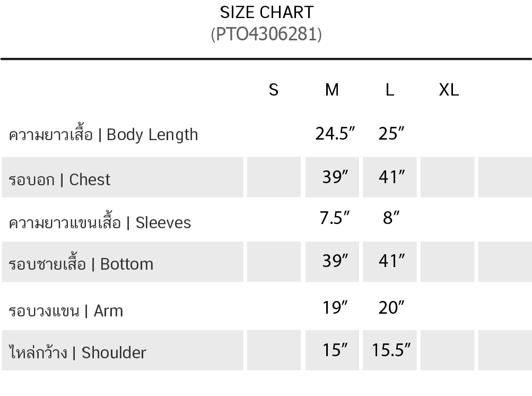Click the Chest row label
This screenshot has height=396, width=532.
click(x=59, y=179)
